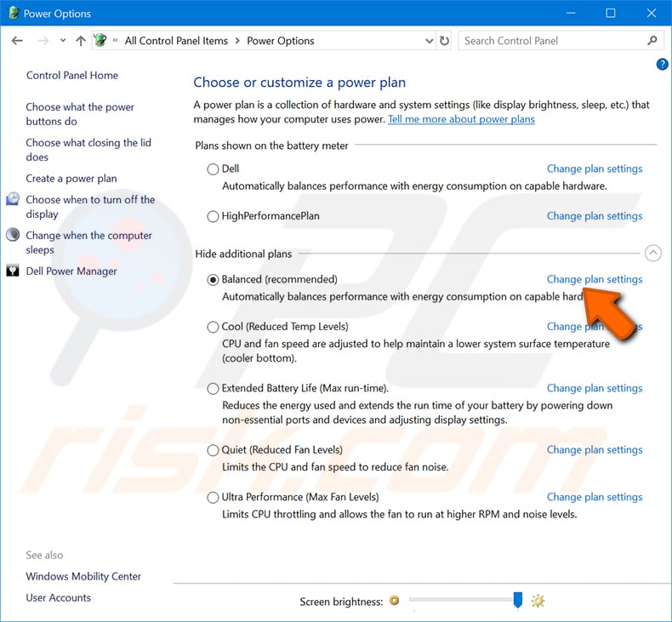Click the sleep moon icon in sidebar
The height and width of the screenshot is (622, 672).
[13, 235]
